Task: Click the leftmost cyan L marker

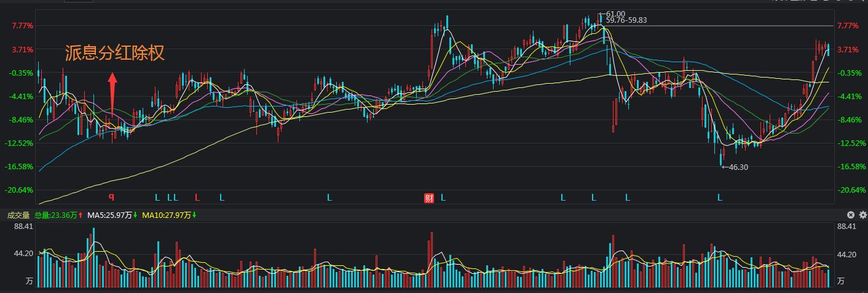Action: click(157, 198)
